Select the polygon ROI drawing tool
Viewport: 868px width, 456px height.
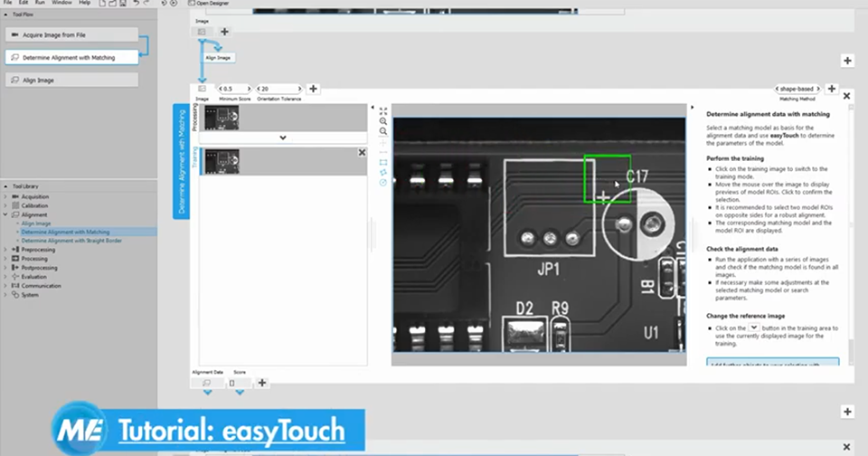[383, 172]
